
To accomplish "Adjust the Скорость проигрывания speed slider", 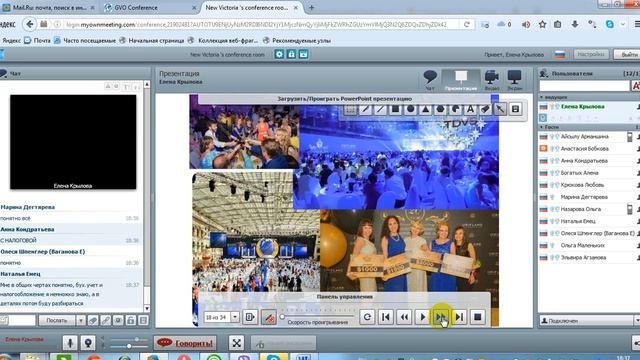I will coord(318,316).
